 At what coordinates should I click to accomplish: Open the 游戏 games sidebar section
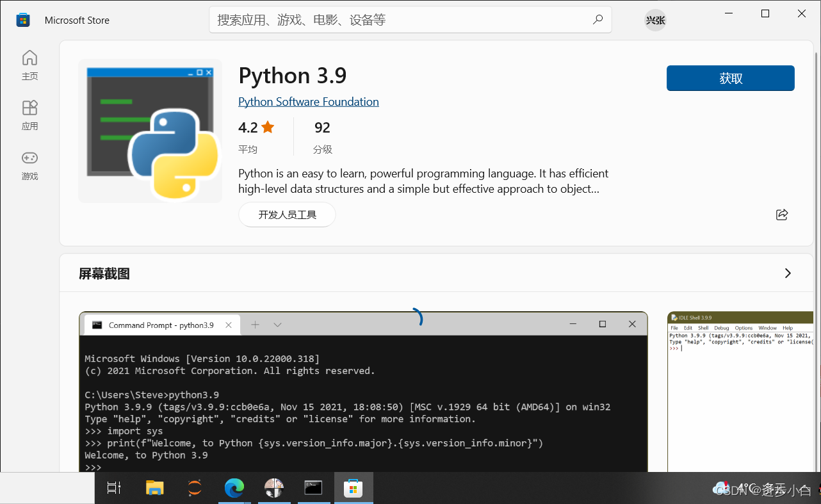(29, 165)
